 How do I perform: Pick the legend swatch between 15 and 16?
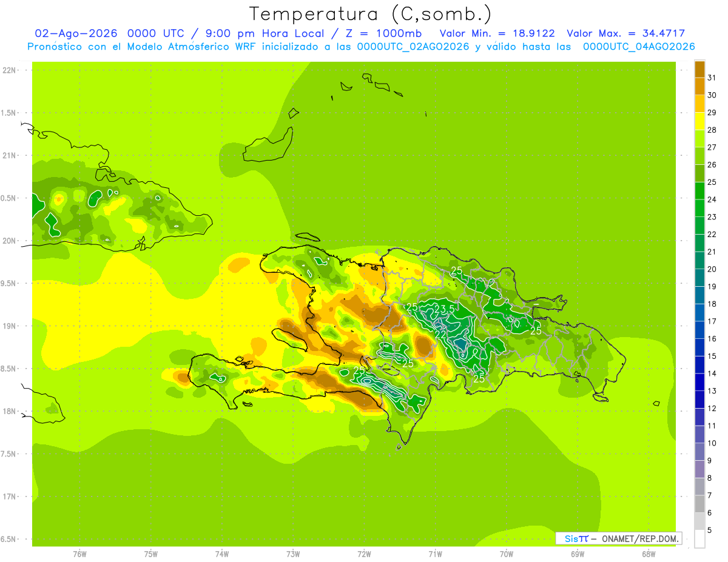[699, 347]
